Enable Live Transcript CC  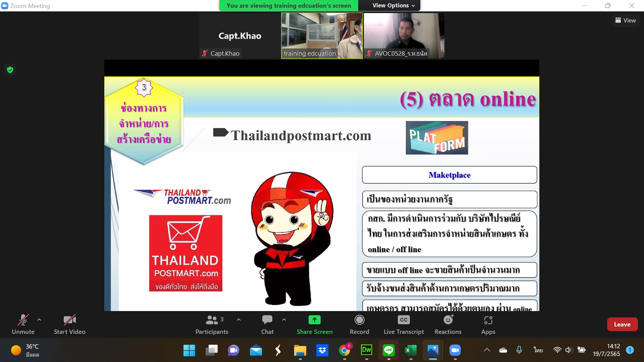(x=404, y=324)
